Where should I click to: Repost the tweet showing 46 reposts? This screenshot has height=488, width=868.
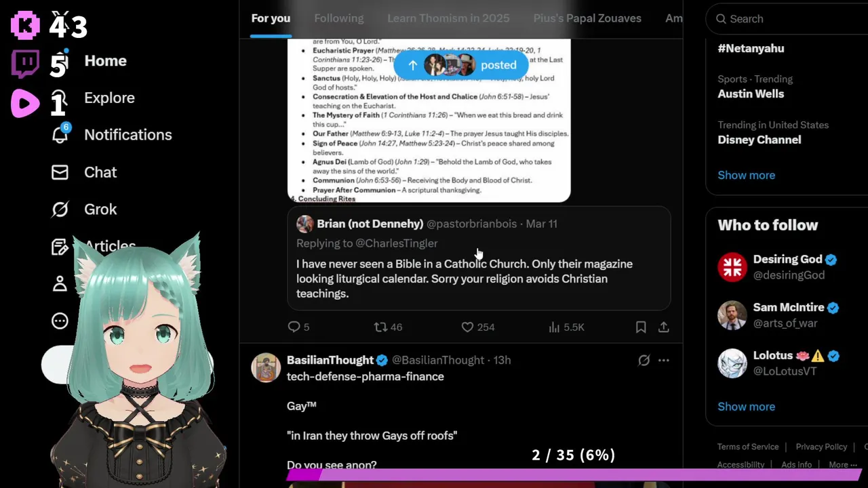pos(381,327)
